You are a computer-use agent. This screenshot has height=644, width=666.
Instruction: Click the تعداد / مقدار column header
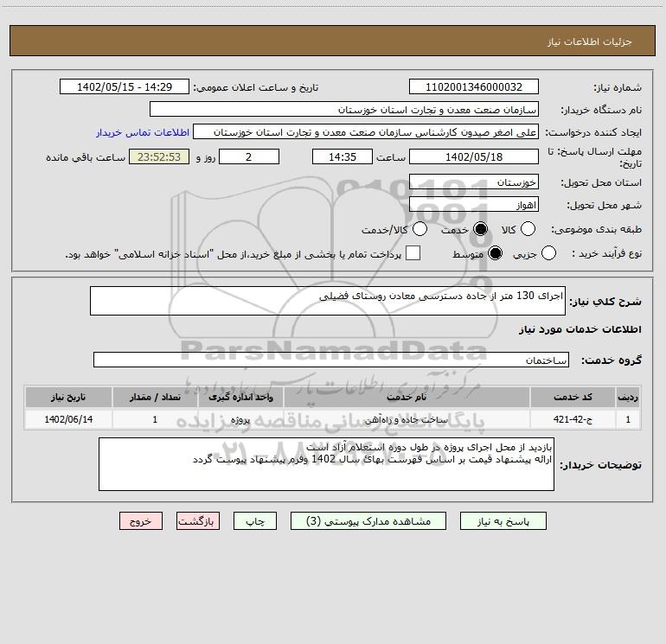(155, 398)
